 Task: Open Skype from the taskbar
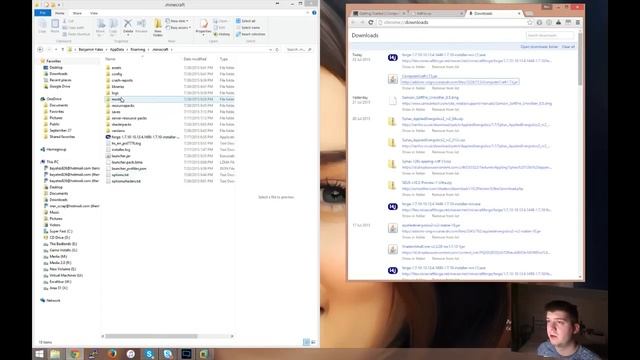click(x=149, y=354)
